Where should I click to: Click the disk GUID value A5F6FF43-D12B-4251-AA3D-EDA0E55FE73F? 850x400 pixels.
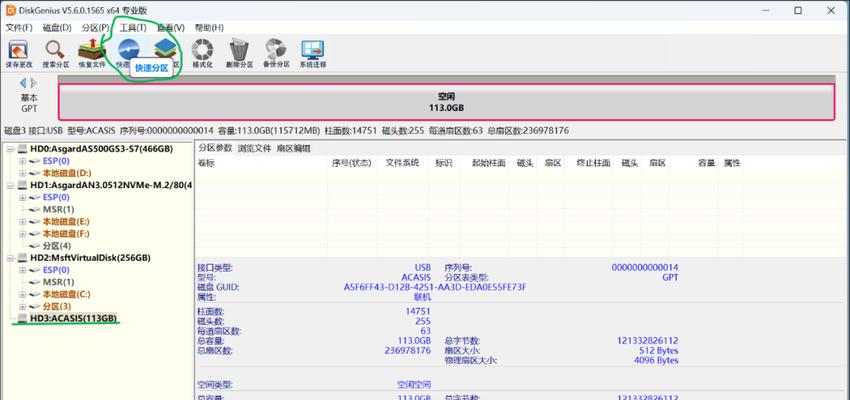tap(435, 287)
